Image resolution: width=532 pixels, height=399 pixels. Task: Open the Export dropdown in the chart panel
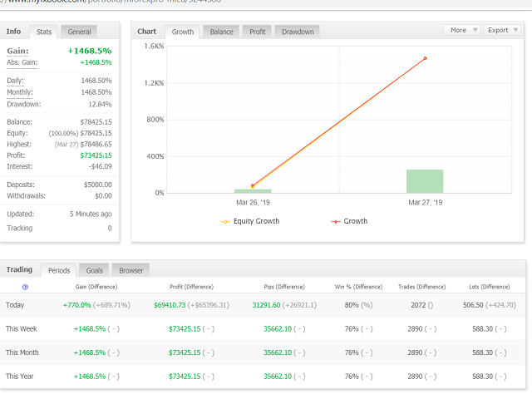point(502,30)
